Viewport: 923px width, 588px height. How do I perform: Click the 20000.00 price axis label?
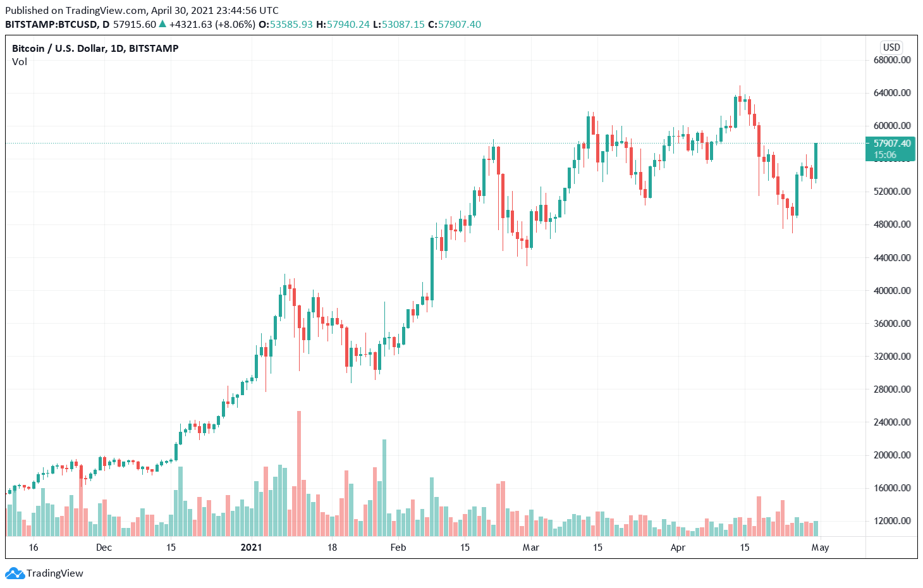(892, 455)
